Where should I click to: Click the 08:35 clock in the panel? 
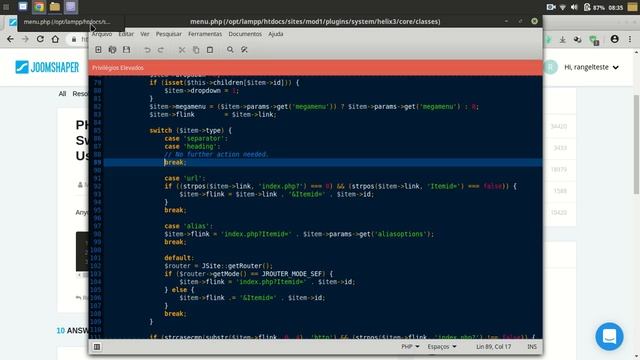click(x=616, y=7)
